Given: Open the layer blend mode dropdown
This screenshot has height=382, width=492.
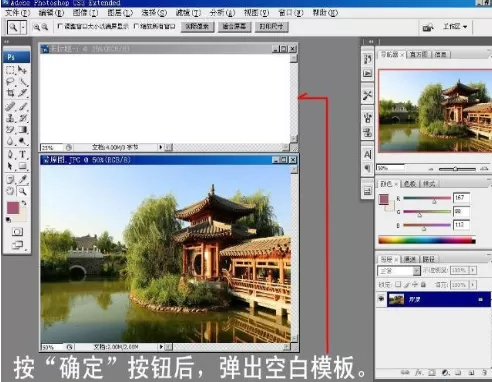Looking at the screenshot, I should tap(399, 271).
